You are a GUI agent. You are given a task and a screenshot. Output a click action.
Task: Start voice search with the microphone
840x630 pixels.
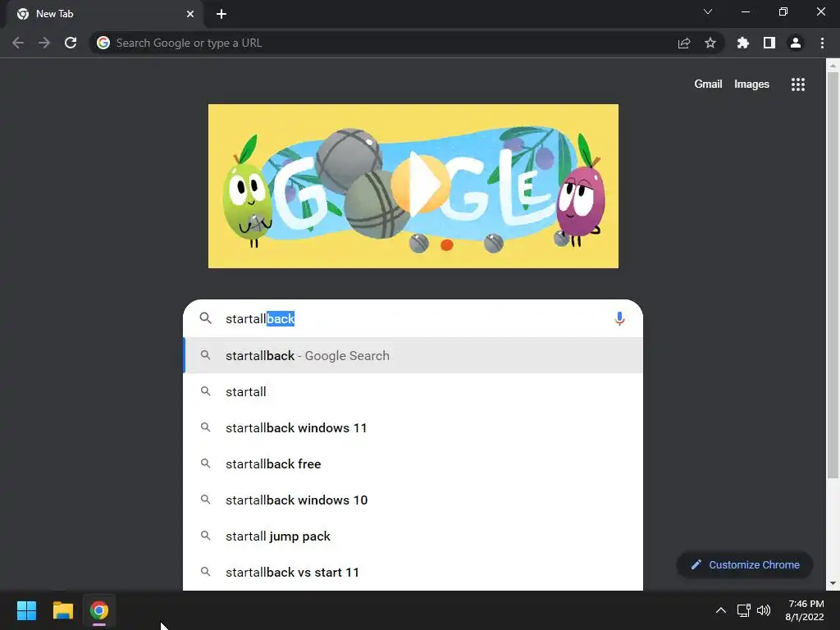pyautogui.click(x=619, y=319)
